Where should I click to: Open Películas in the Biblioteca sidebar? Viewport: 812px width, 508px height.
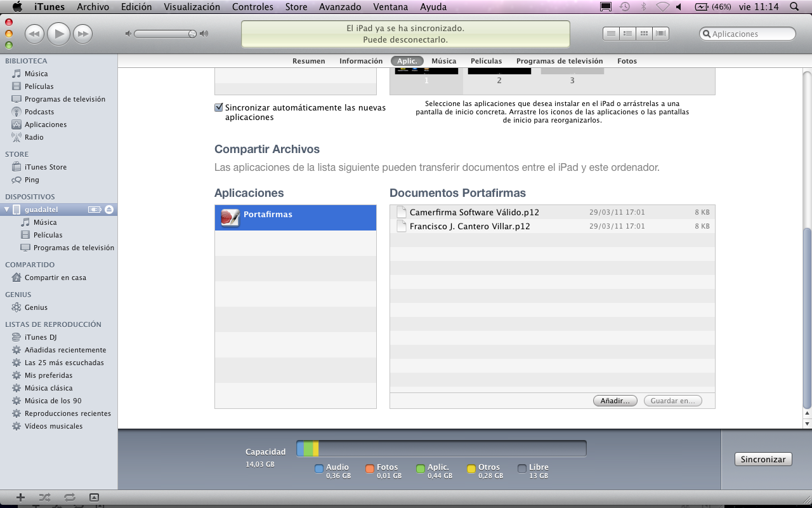[x=39, y=86]
